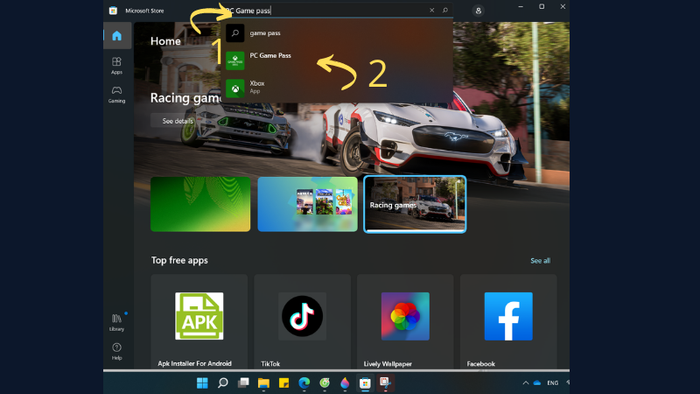Open the Library in sidebar
The width and height of the screenshot is (700, 394).
(x=117, y=322)
